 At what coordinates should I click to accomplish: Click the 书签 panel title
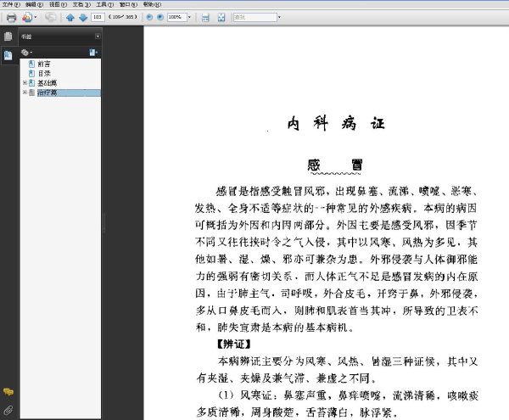click(26, 36)
